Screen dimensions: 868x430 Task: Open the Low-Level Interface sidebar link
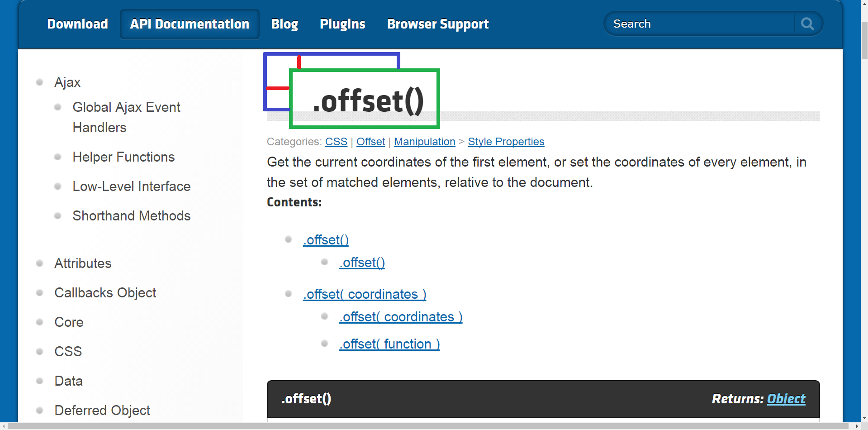pyautogui.click(x=132, y=186)
